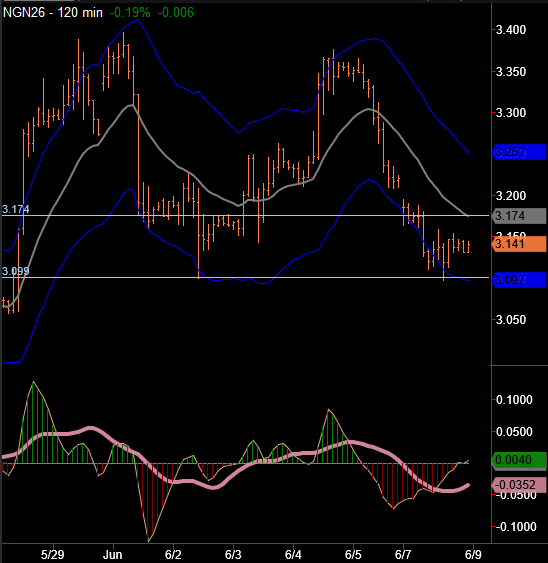The width and height of the screenshot is (548, 563).
Task: Select the 3.200 price axis label
Action: coord(511,196)
